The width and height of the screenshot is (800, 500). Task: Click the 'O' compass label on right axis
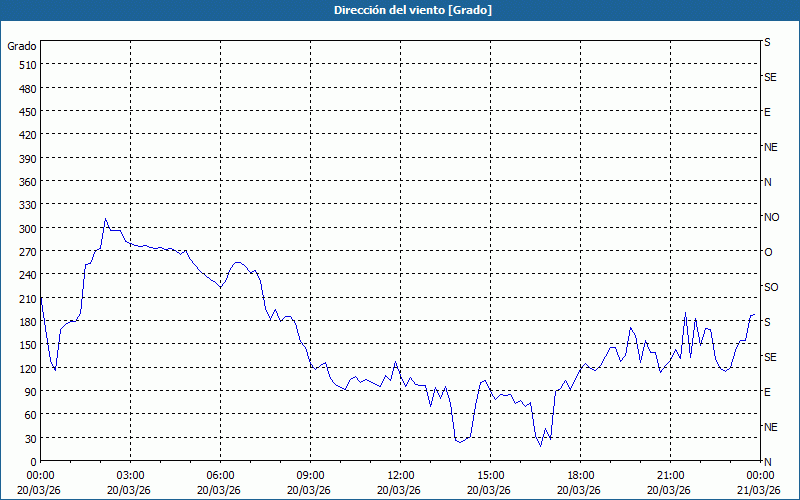point(768,252)
